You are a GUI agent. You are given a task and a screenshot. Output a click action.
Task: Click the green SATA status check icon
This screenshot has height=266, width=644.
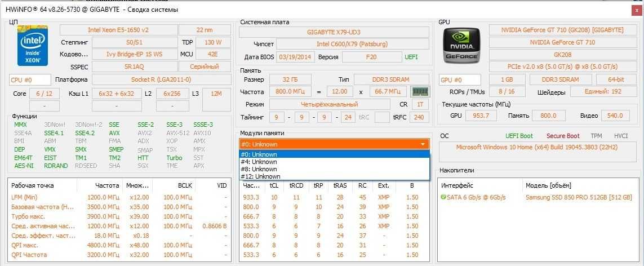(443, 197)
